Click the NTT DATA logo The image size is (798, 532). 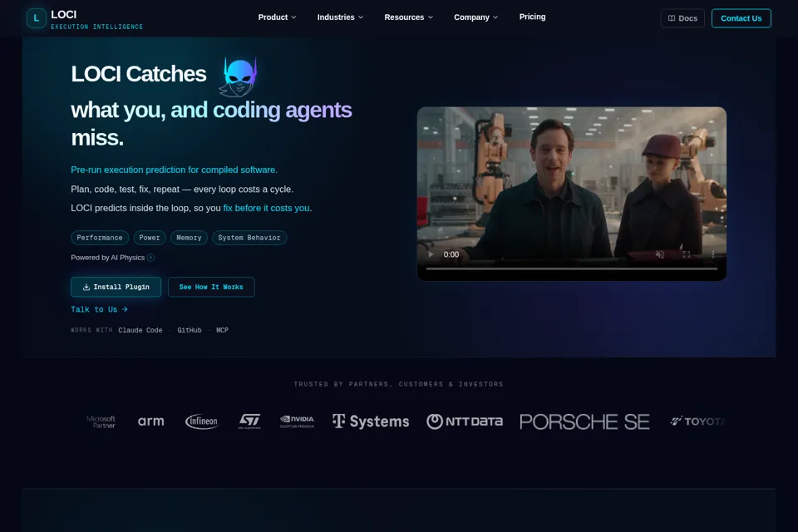click(x=465, y=421)
